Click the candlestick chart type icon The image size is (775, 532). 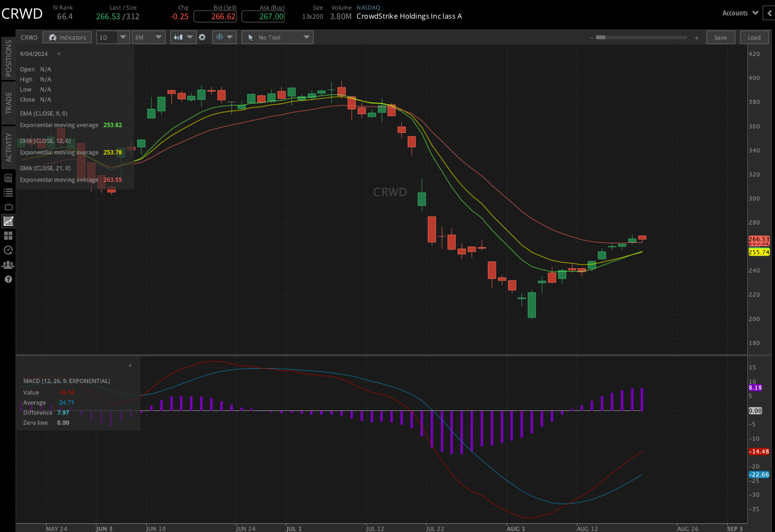pos(179,37)
